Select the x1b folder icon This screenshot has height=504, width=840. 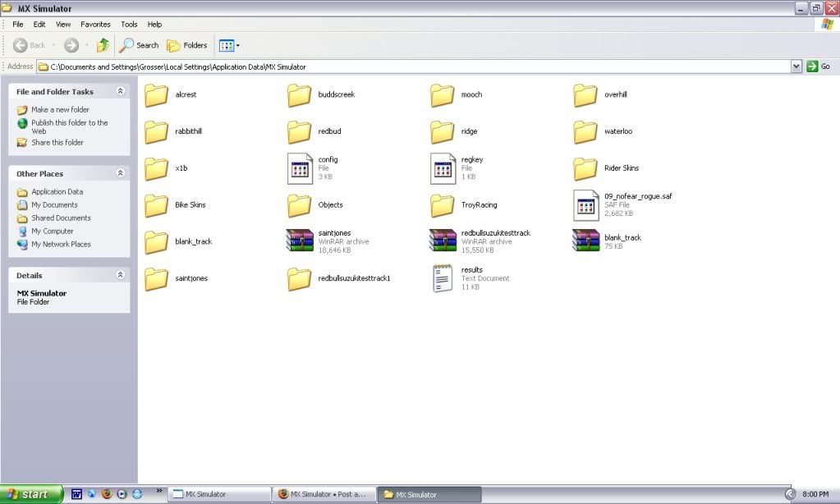[157, 169]
